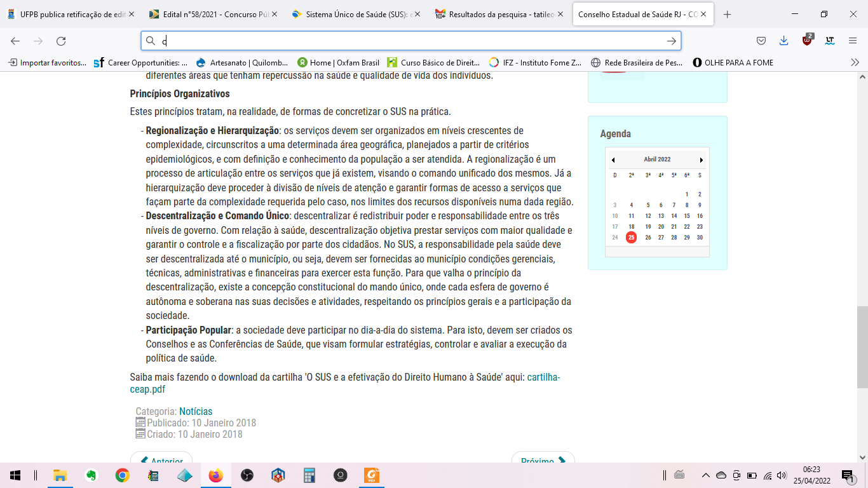Click the back navigation arrow
The width and height of the screenshot is (868, 488).
(x=15, y=41)
